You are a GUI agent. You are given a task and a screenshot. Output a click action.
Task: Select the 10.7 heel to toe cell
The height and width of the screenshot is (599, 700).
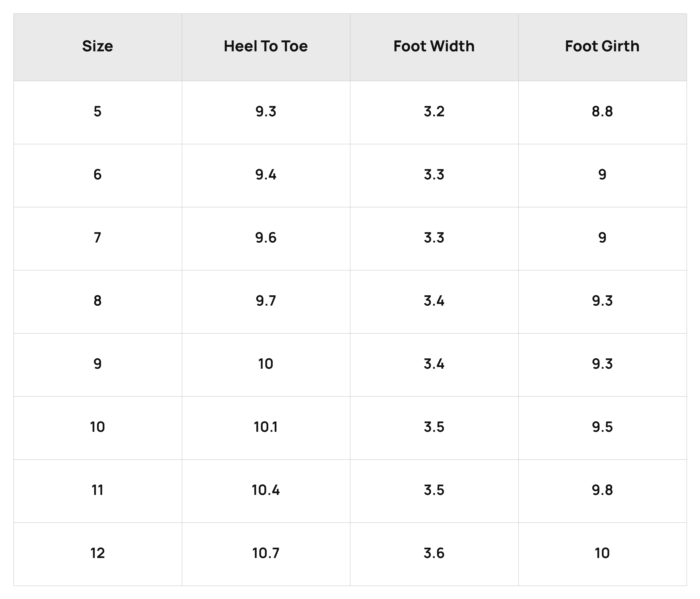pyautogui.click(x=266, y=553)
